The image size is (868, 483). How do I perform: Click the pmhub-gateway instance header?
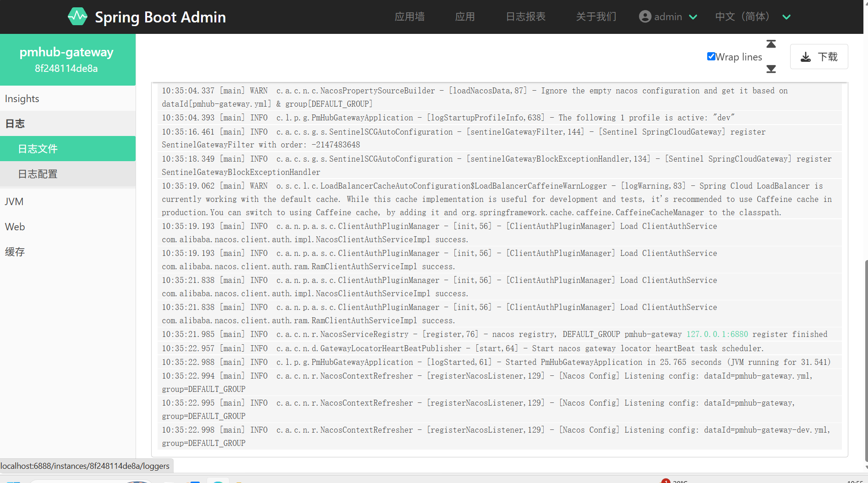[x=68, y=60]
